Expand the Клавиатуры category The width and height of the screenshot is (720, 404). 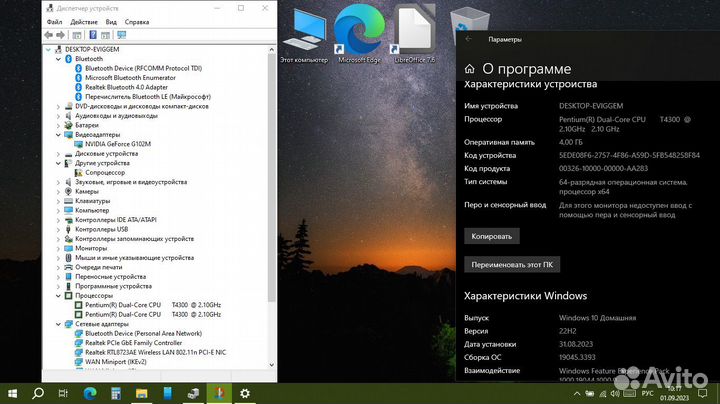click(x=58, y=201)
